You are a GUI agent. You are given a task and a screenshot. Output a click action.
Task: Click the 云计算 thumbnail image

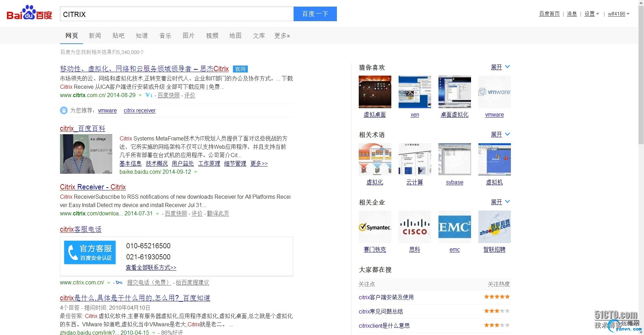(415, 159)
